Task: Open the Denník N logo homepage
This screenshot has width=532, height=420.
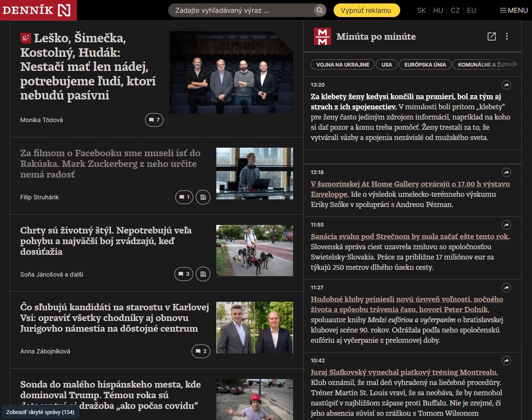Action: tap(38, 10)
